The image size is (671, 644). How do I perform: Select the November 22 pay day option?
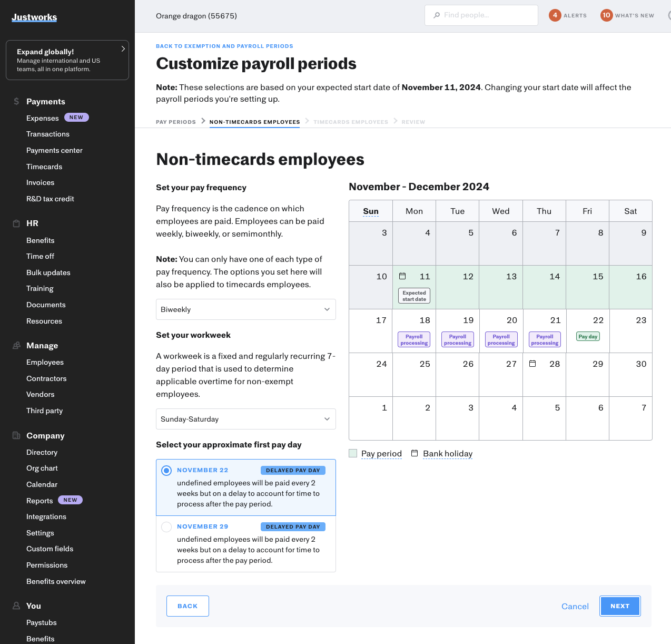[166, 470]
